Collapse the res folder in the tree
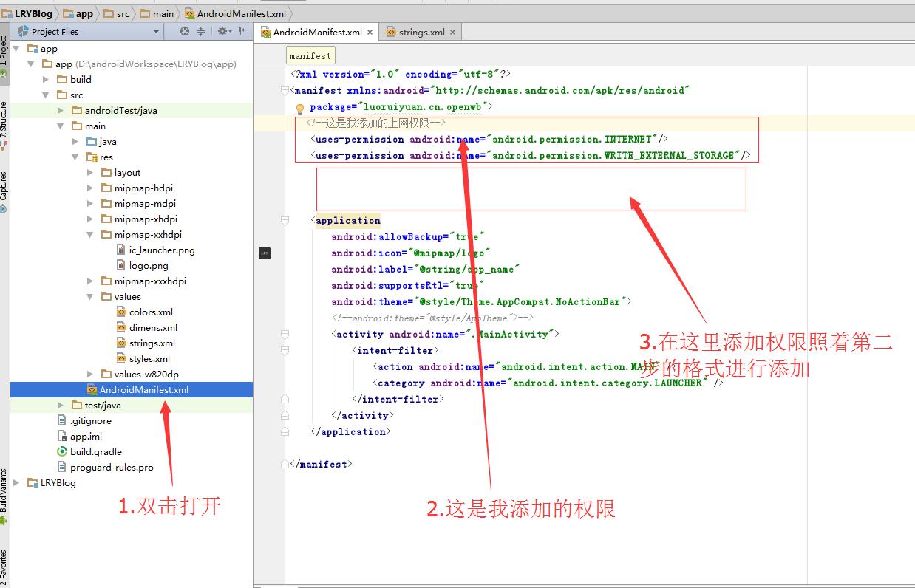915x588 pixels. pyautogui.click(x=75, y=157)
